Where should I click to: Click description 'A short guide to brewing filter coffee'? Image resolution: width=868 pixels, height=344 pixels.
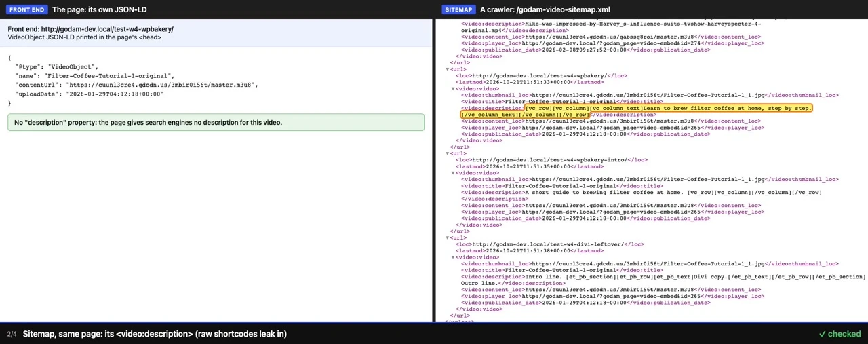pyautogui.click(x=642, y=195)
